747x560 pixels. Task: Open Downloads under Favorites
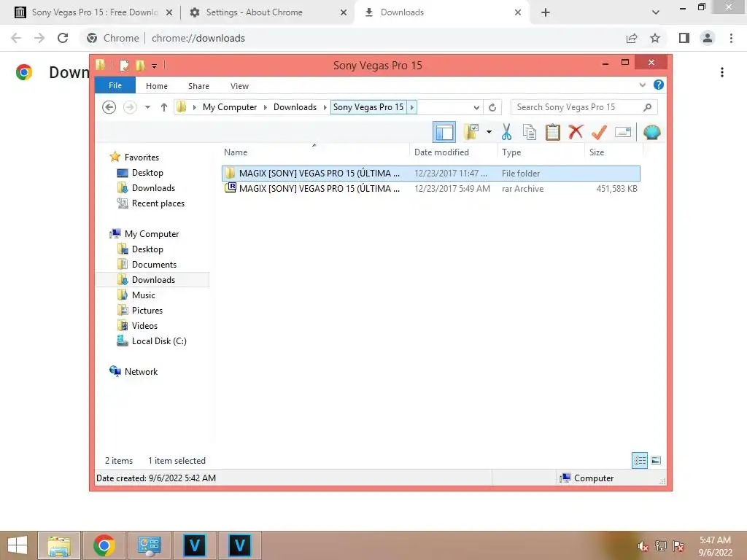click(153, 187)
